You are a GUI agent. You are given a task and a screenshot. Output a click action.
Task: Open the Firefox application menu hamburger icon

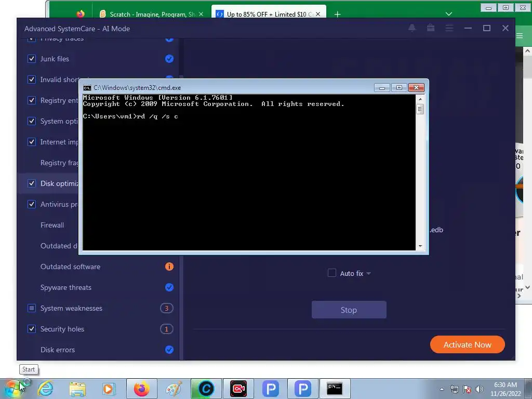point(520,36)
